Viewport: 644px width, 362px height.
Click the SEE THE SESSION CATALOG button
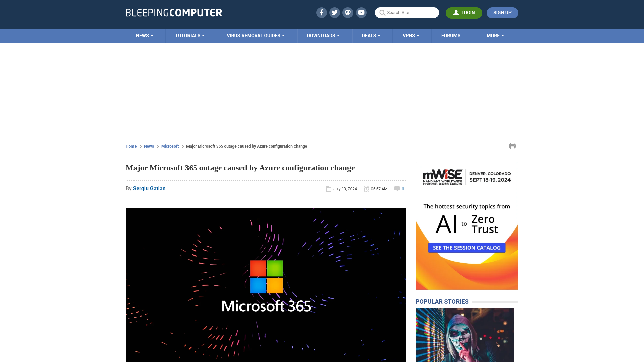tap(467, 247)
